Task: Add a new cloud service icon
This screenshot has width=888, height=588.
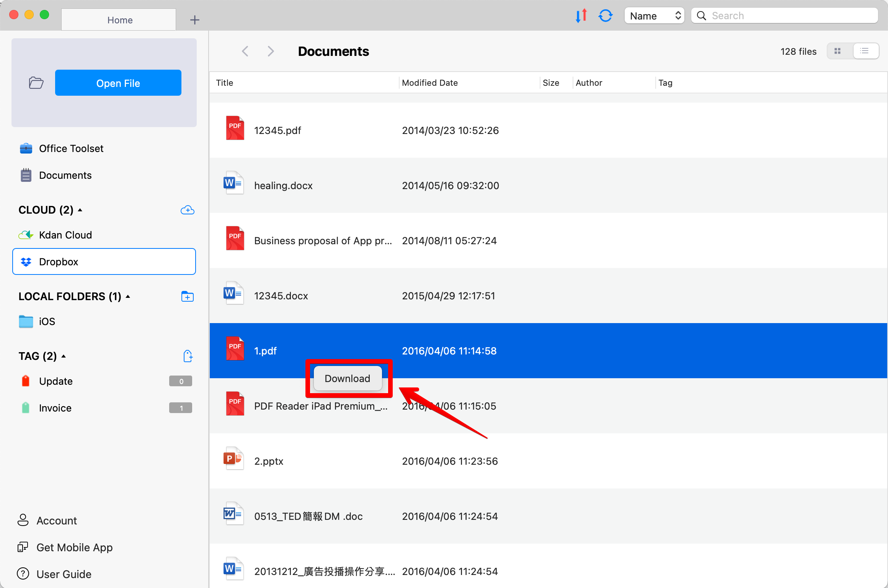Action: click(x=187, y=210)
